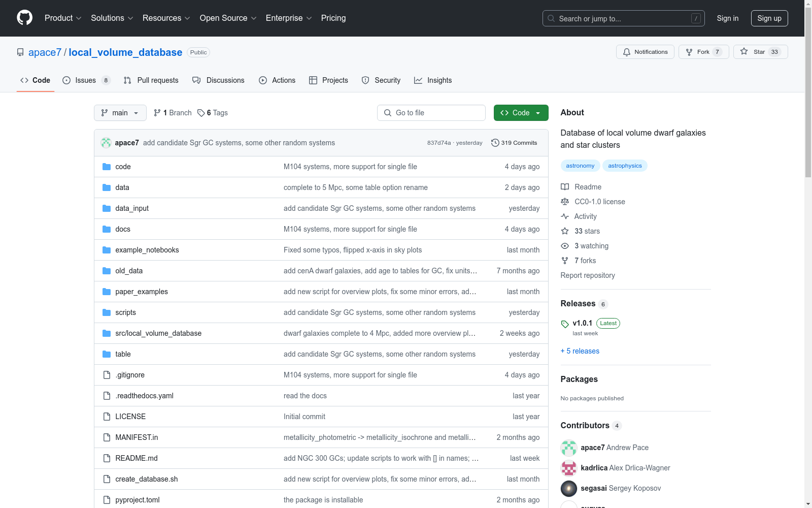Click the Search or jump to field
This screenshot has height=508, width=812.
pos(624,18)
